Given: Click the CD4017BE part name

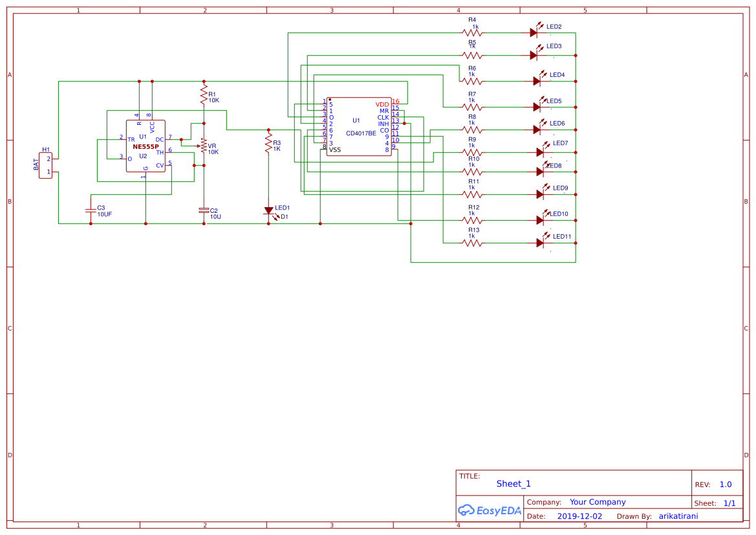Looking at the screenshot, I should pyautogui.click(x=361, y=134).
